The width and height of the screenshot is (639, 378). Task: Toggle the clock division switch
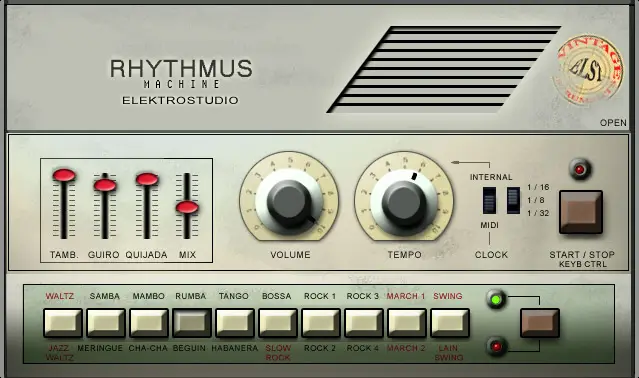point(513,200)
